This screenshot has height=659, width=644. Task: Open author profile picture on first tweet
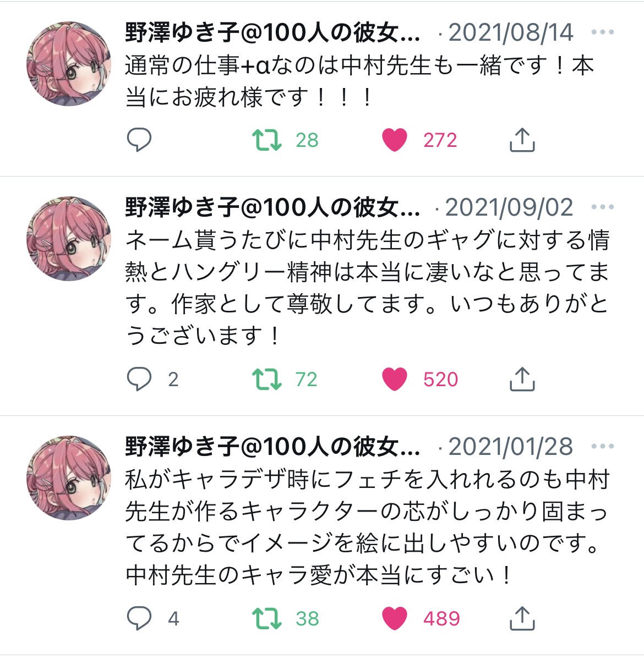coord(69,64)
